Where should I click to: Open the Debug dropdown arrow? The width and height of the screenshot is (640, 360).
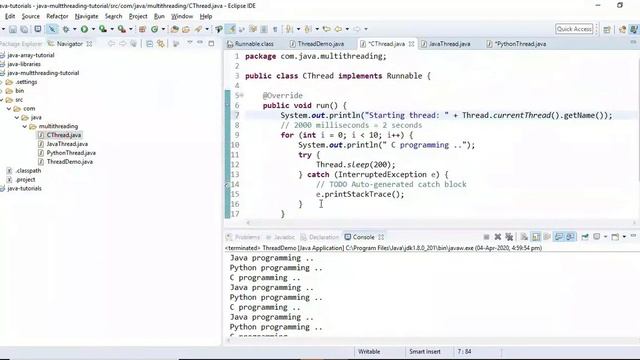tap(74, 29)
